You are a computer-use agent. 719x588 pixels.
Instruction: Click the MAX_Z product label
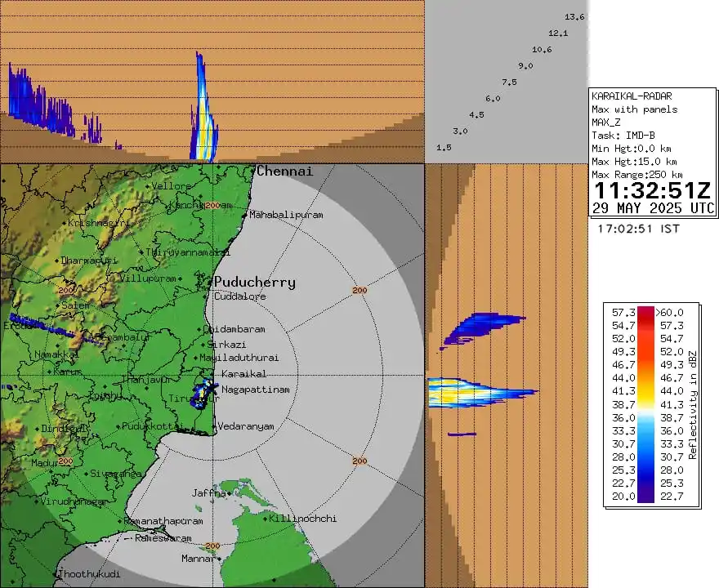click(605, 122)
